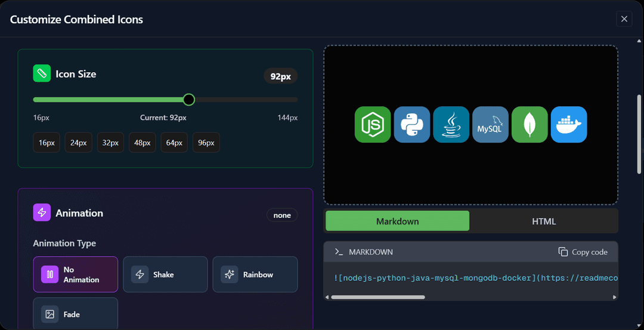Select the No Animation option

click(x=76, y=275)
